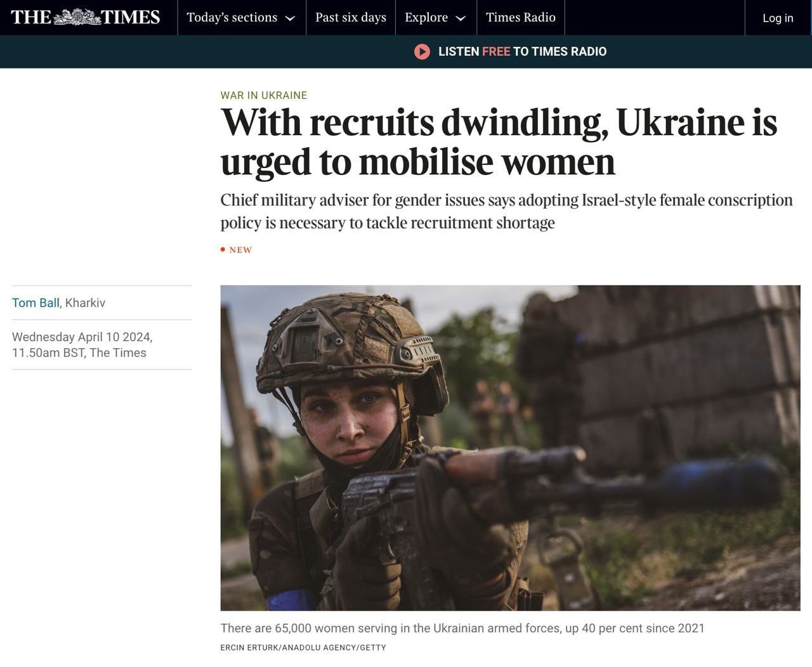This screenshot has height=667, width=812.
Task: Click the red dot beside the NEW label
Action: click(x=223, y=249)
